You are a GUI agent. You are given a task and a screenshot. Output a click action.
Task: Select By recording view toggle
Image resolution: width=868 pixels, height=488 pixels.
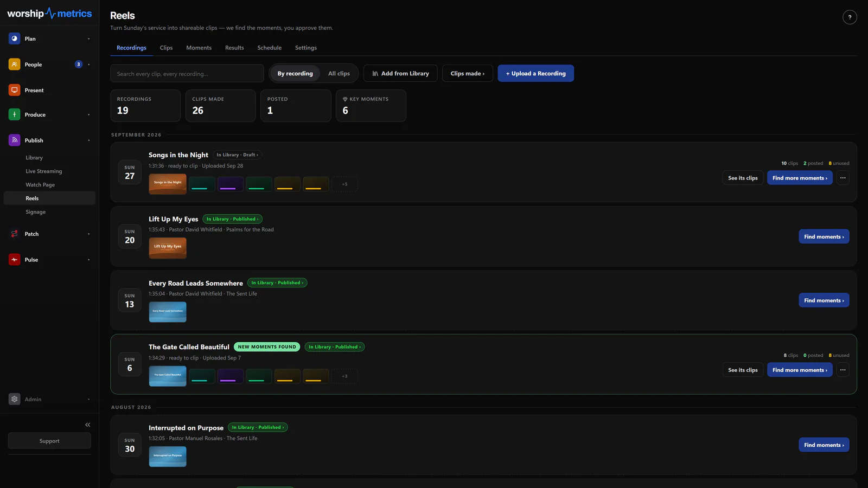click(295, 74)
